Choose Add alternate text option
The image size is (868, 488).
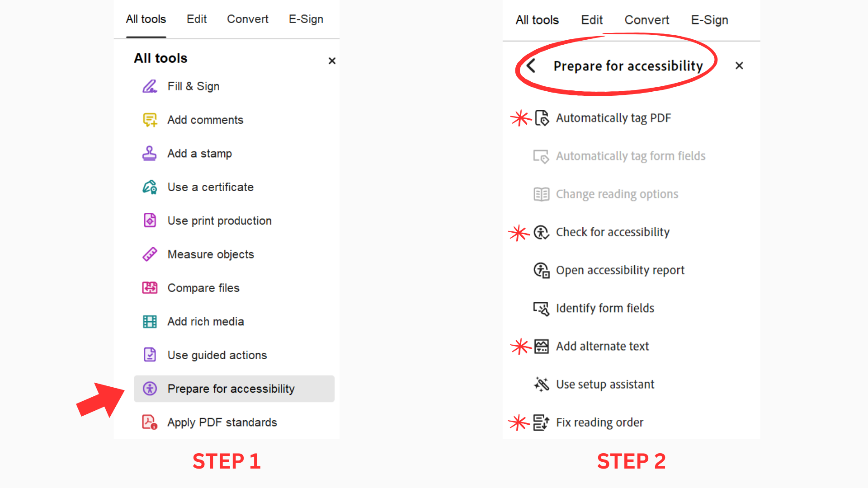pos(602,346)
